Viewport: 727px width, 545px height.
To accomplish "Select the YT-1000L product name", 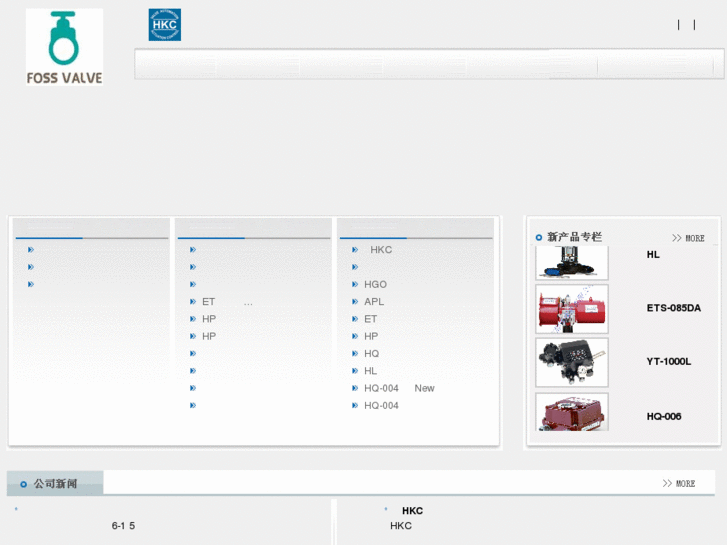I will 669,361.
